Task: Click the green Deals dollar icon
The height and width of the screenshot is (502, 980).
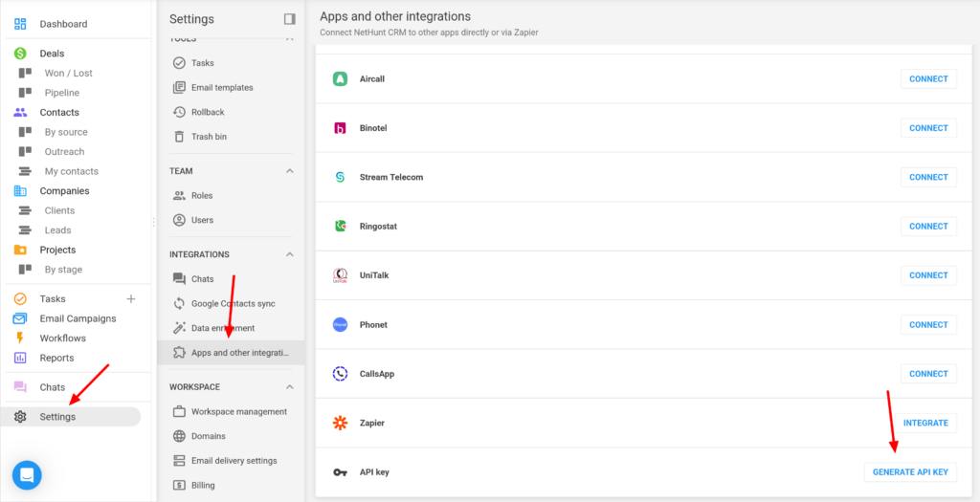Action: (20, 54)
